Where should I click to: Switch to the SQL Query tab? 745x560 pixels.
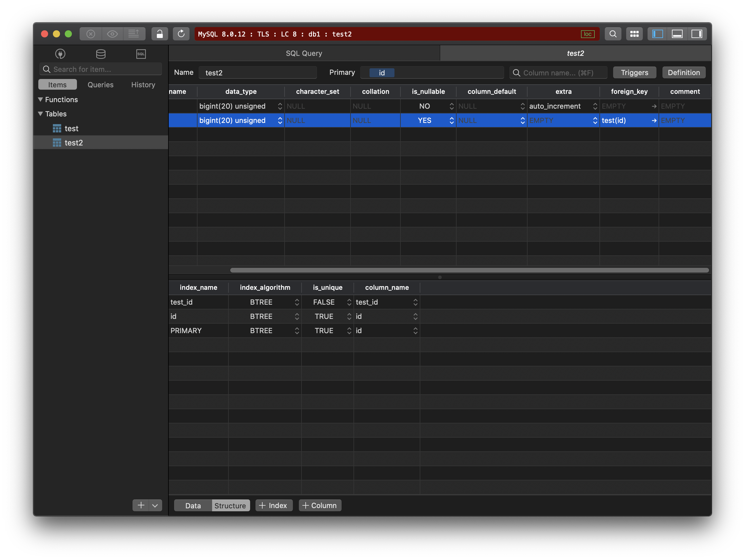pos(304,53)
